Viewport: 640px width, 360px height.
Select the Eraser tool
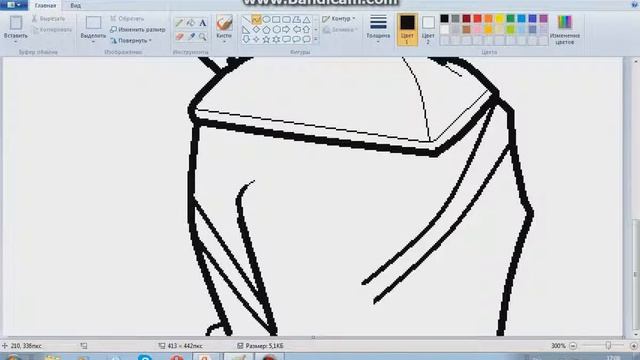click(180, 37)
